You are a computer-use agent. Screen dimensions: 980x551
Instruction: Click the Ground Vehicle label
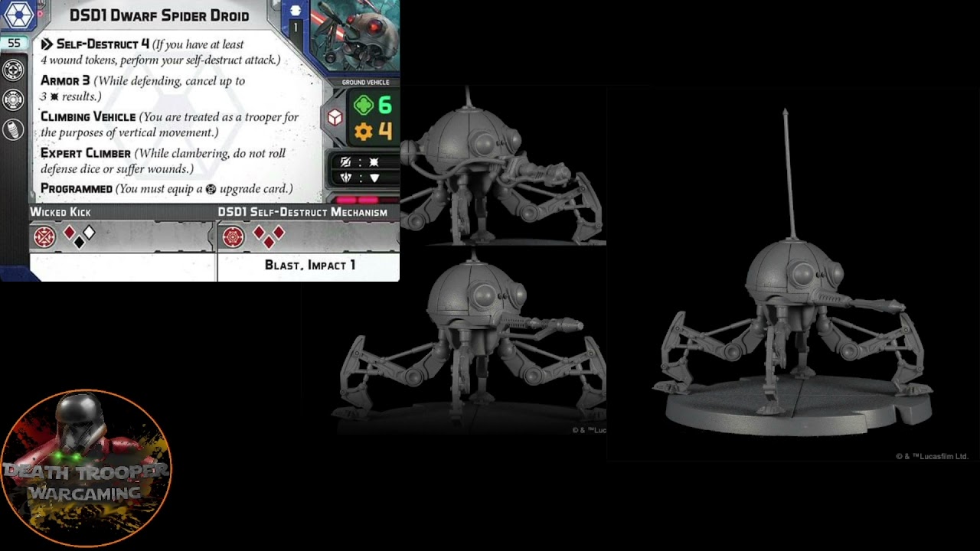(365, 82)
